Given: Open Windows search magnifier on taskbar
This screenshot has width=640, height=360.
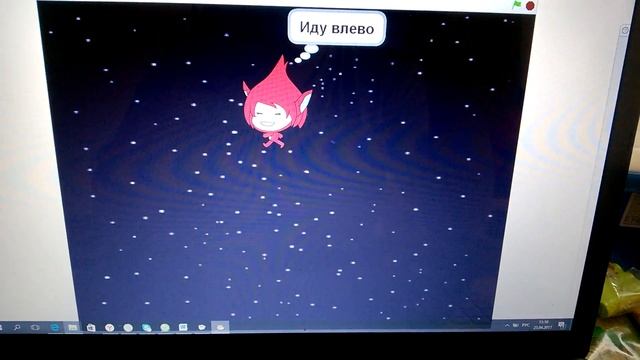Looking at the screenshot, I should [x=17, y=327].
